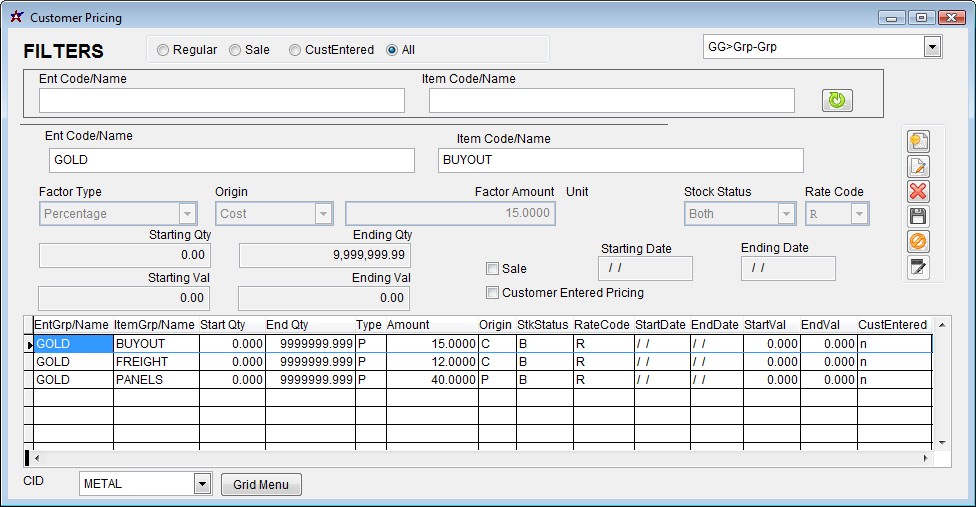Click the orange cancel icon
This screenshot has height=507, width=976.
click(x=918, y=242)
